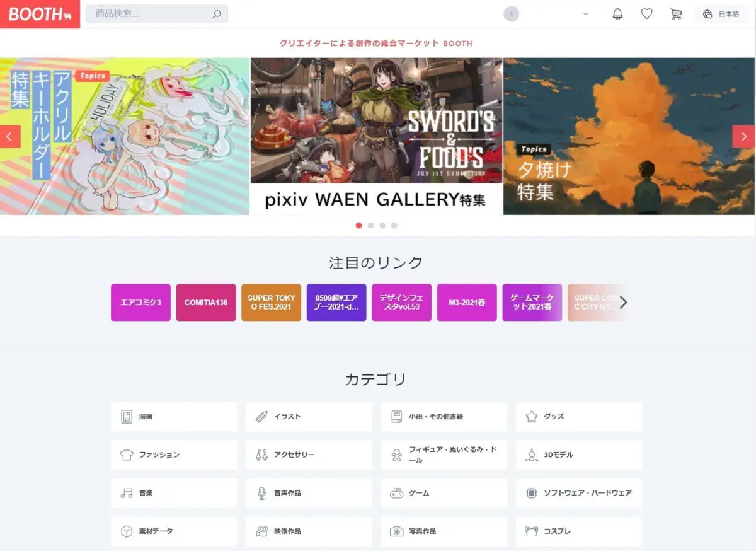Image resolution: width=756 pixels, height=551 pixels.
Task: Show next banner with right arrow
Action: 743,136
